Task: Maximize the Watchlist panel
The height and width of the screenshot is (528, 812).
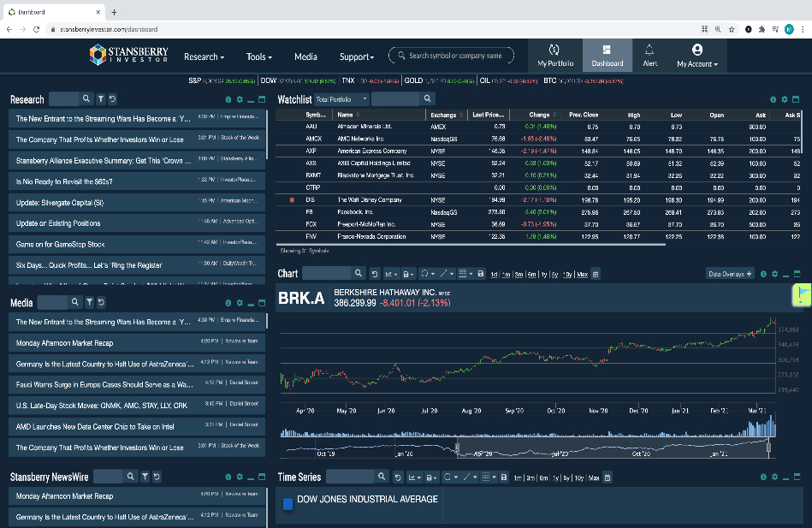Action: click(796, 99)
